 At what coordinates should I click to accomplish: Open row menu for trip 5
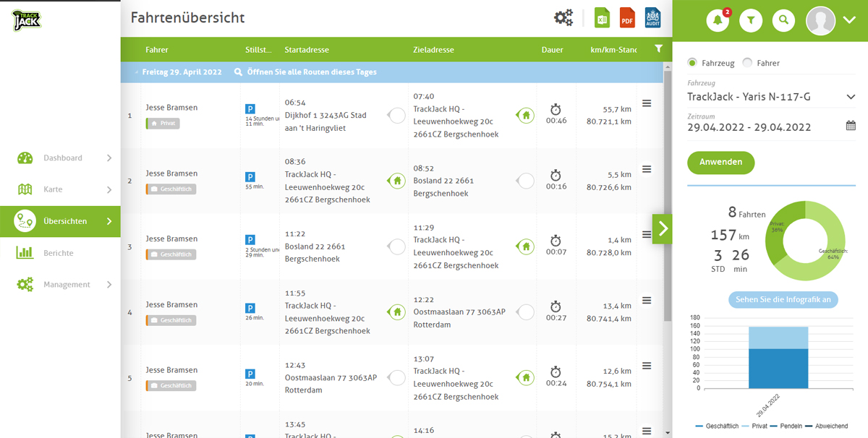(x=647, y=366)
